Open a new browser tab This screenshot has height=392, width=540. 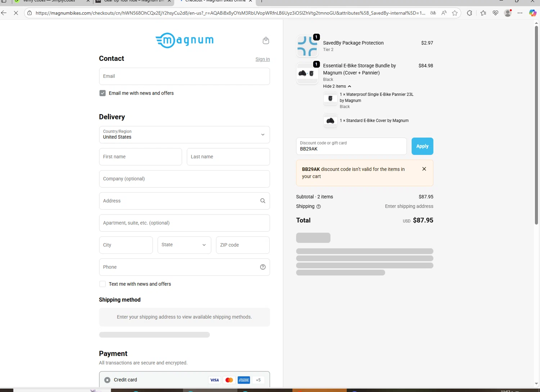pos(262,1)
